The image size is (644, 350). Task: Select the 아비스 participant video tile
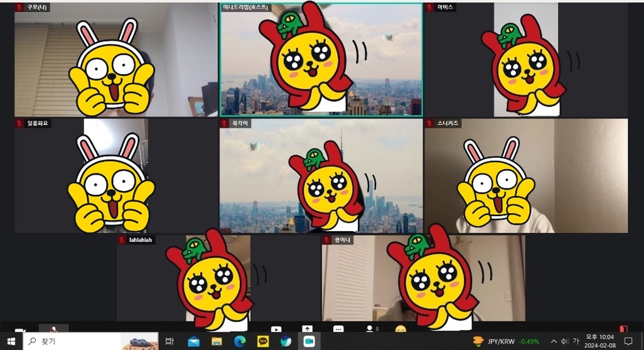pyautogui.click(x=526, y=60)
